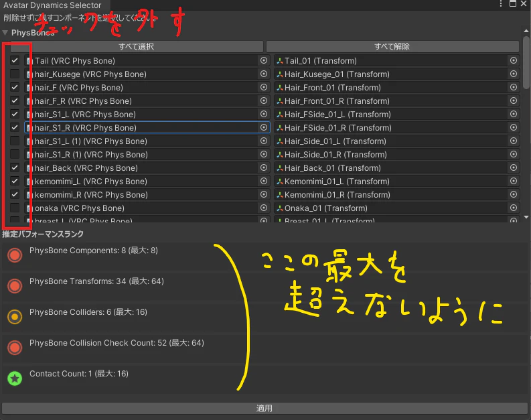The image size is (531, 420).
Task: Open object picker for onaka (VRC Phys Bone)
Action: (x=264, y=208)
